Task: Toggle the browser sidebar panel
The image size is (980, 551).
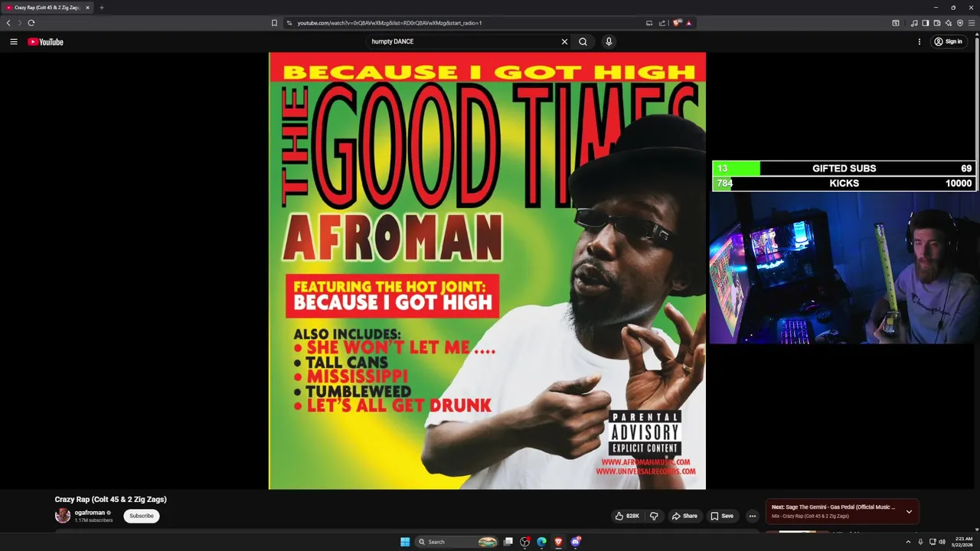Action: (x=926, y=23)
